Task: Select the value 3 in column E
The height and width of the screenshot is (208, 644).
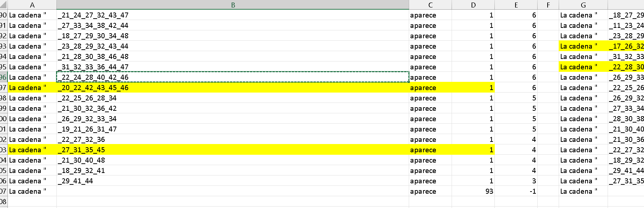Action: click(x=516, y=181)
